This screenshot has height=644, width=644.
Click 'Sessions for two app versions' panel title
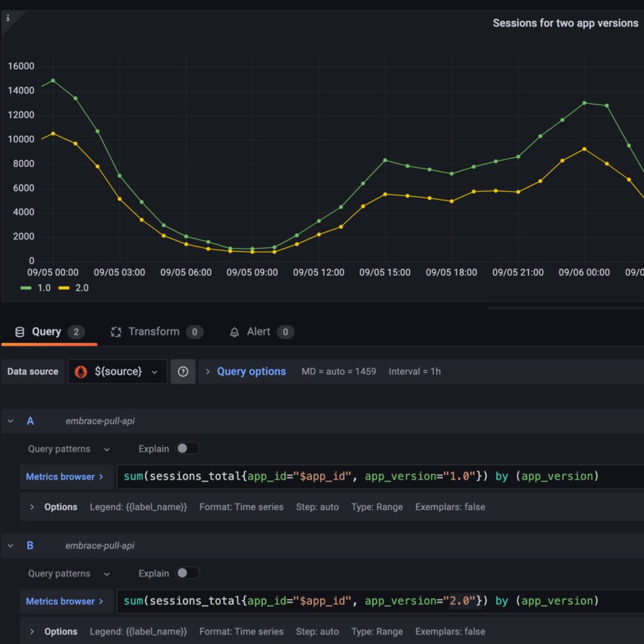click(565, 23)
